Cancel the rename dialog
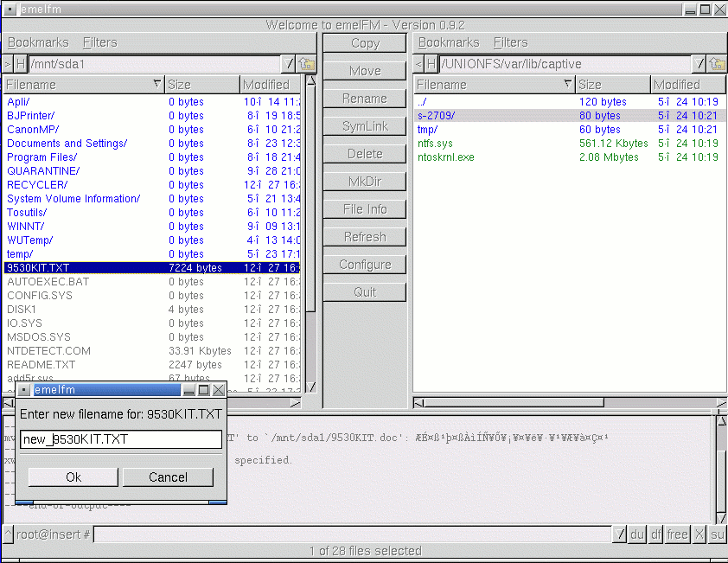728x563 pixels. tap(168, 477)
